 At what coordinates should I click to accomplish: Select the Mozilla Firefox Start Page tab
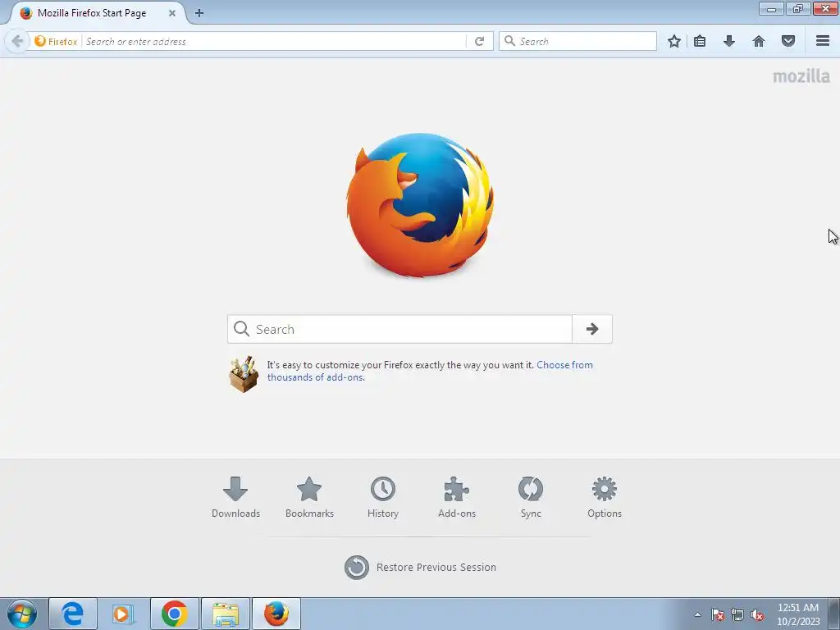point(97,13)
